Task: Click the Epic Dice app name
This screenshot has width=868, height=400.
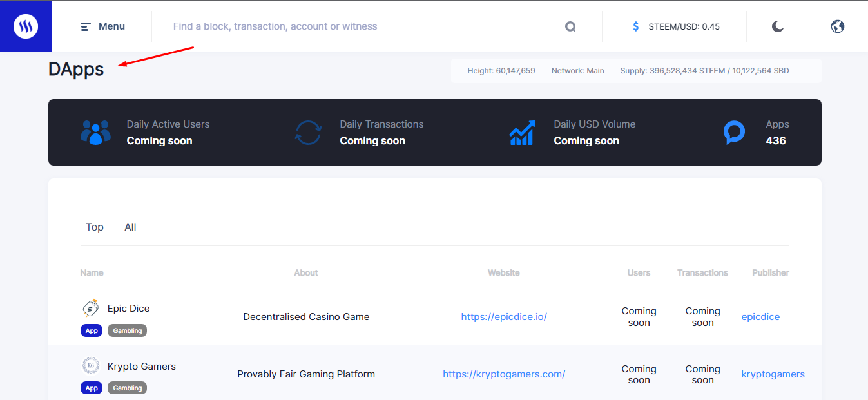Action: (129, 309)
